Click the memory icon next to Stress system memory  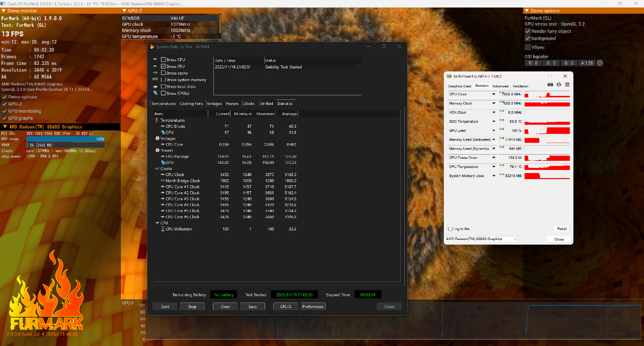[155, 80]
